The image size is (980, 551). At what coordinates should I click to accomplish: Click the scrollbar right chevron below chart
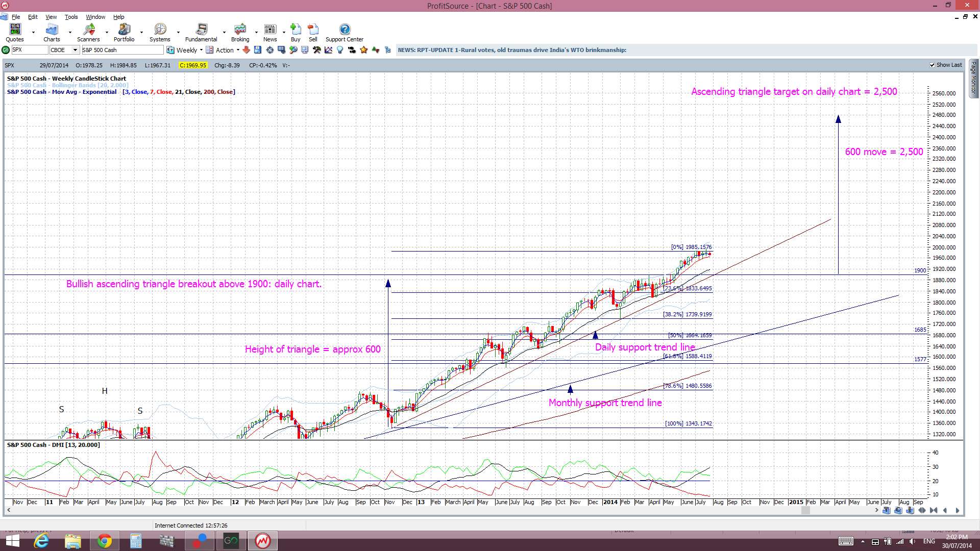(x=877, y=510)
